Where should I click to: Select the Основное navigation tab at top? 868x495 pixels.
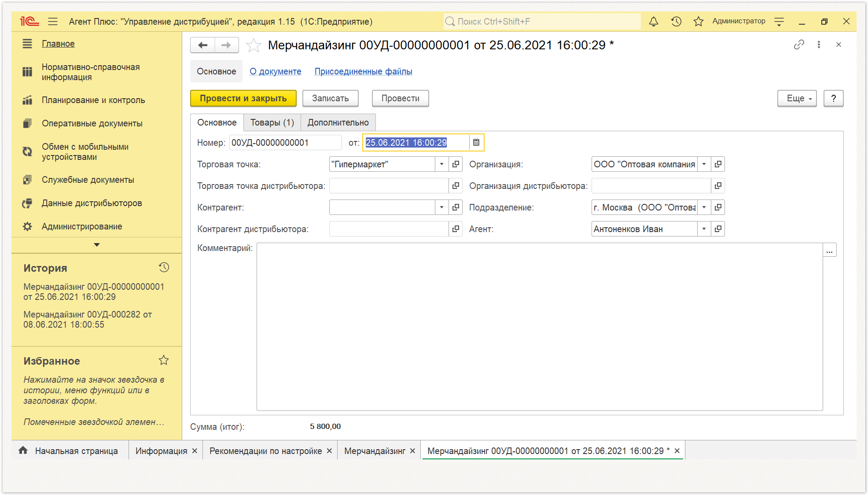pyautogui.click(x=216, y=71)
